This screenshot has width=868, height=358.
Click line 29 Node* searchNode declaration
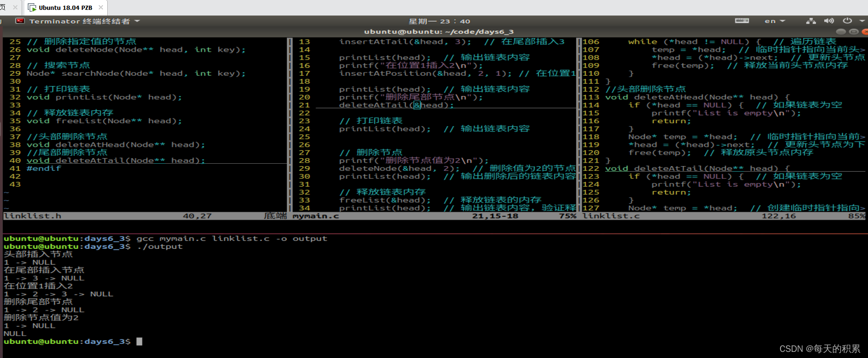pos(136,73)
